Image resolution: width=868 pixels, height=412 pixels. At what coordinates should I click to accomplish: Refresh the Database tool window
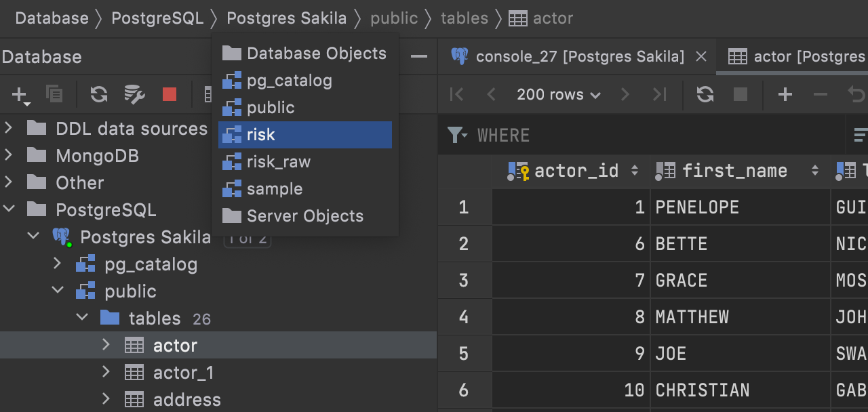(x=99, y=94)
